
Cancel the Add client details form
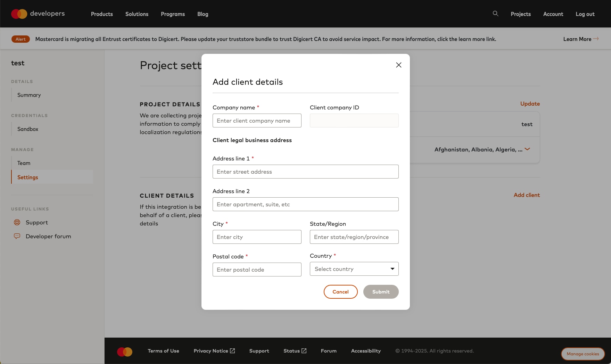click(x=340, y=292)
